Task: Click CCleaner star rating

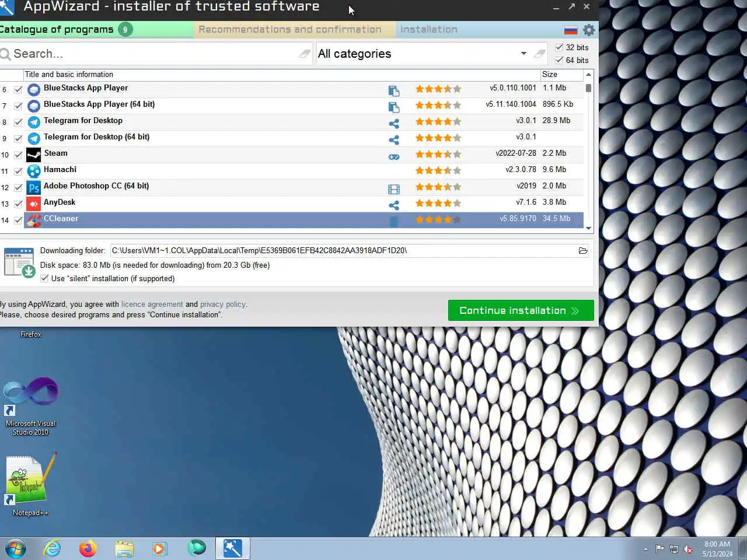Action: click(438, 220)
